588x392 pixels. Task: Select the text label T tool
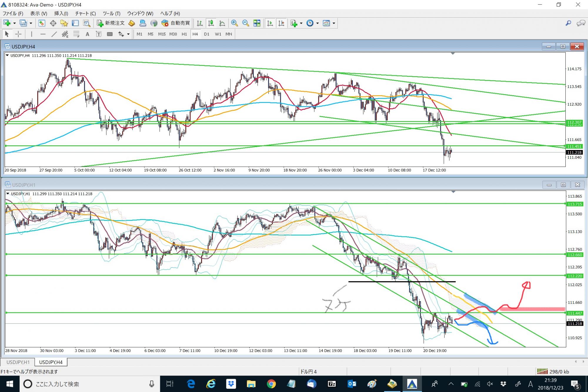point(98,34)
